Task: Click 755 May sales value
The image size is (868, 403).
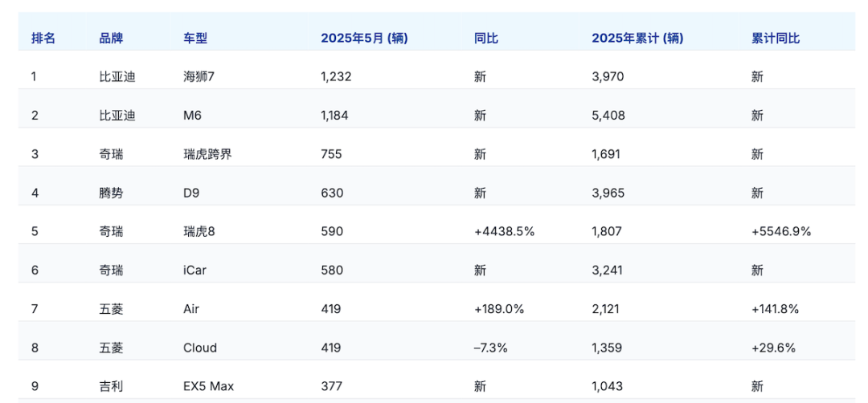Action: click(332, 154)
